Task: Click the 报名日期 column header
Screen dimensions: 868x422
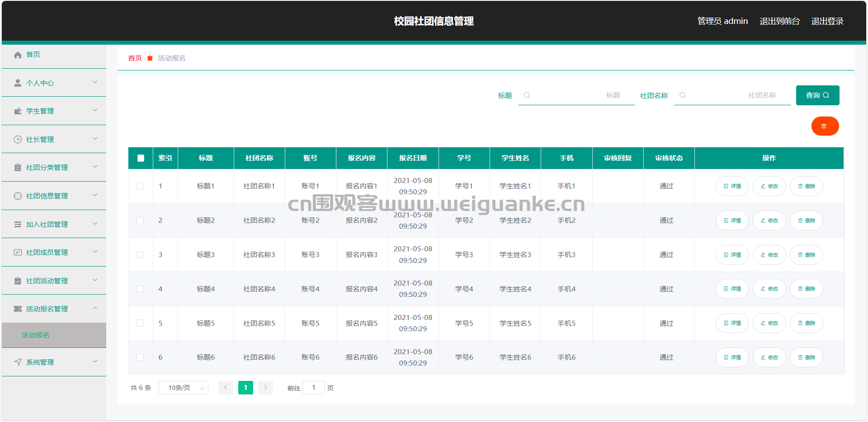Action: click(x=413, y=158)
